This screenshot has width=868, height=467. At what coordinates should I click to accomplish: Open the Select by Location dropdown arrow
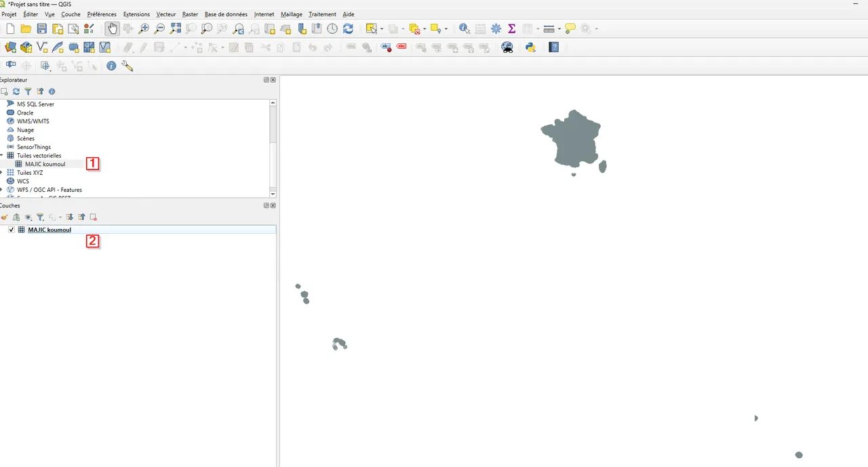[x=446, y=29]
